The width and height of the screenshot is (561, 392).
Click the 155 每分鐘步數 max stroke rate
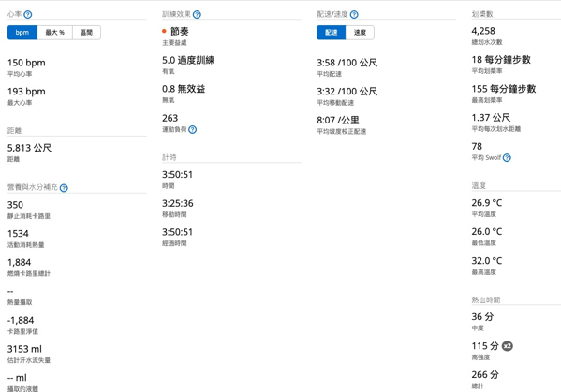(504, 89)
